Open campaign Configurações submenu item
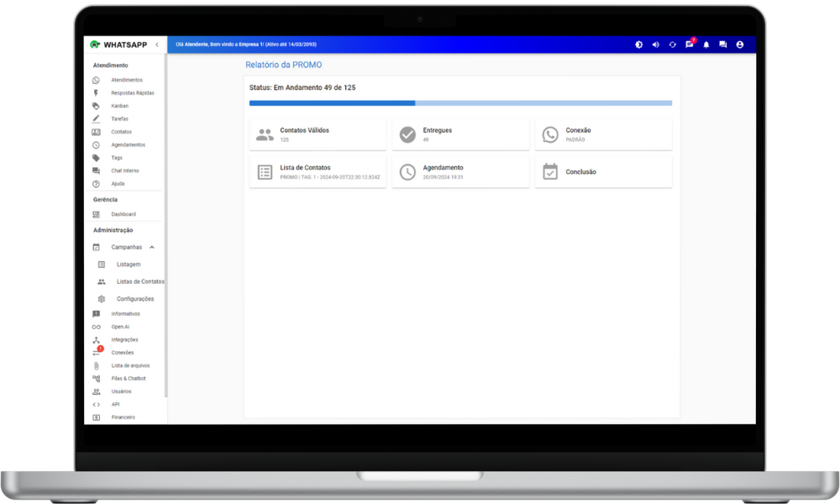 [134, 299]
